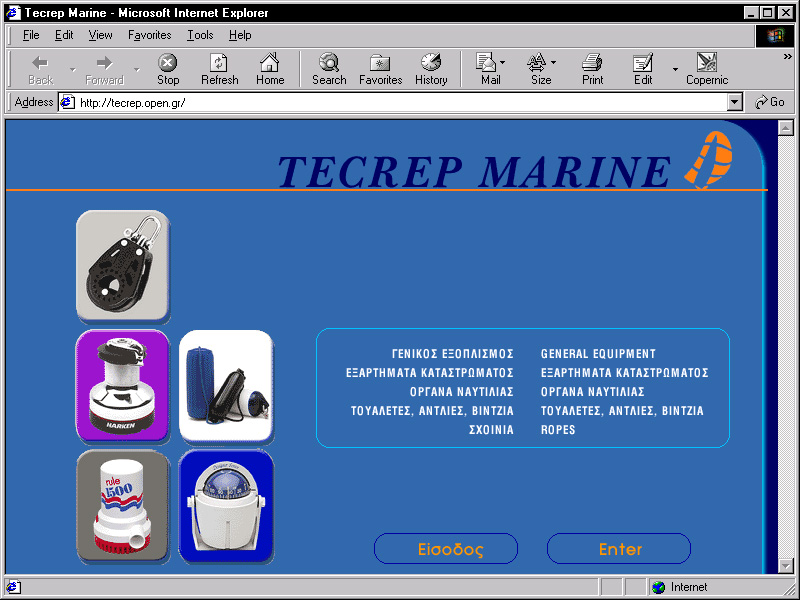This screenshot has width=800, height=600.
Task: Expand the Size button dropdown arrow
Action: [553, 63]
